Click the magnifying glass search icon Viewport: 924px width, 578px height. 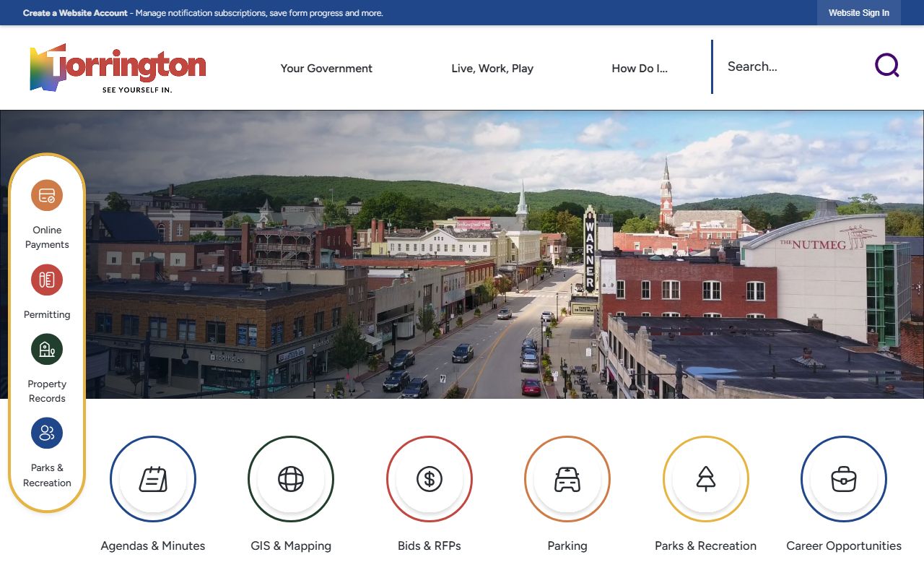886,66
